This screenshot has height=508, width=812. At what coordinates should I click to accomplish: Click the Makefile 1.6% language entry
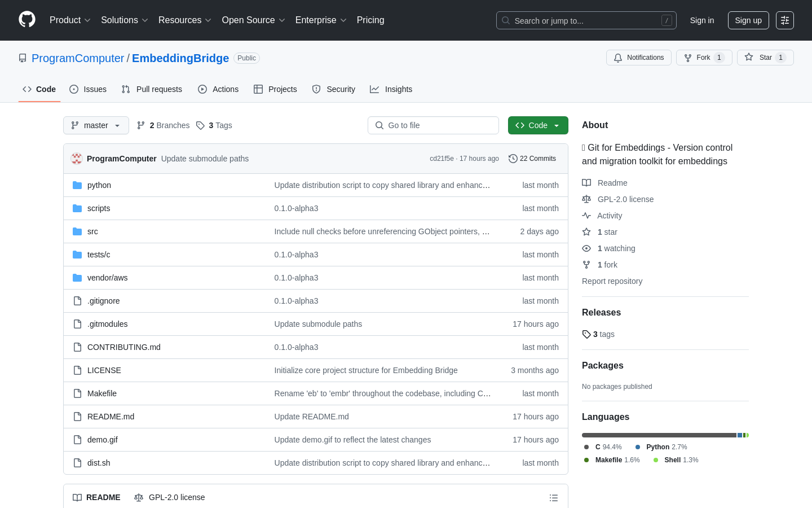612,460
